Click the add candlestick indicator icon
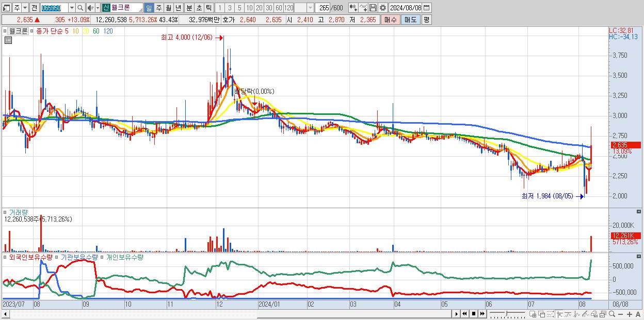 [x=353, y=8]
